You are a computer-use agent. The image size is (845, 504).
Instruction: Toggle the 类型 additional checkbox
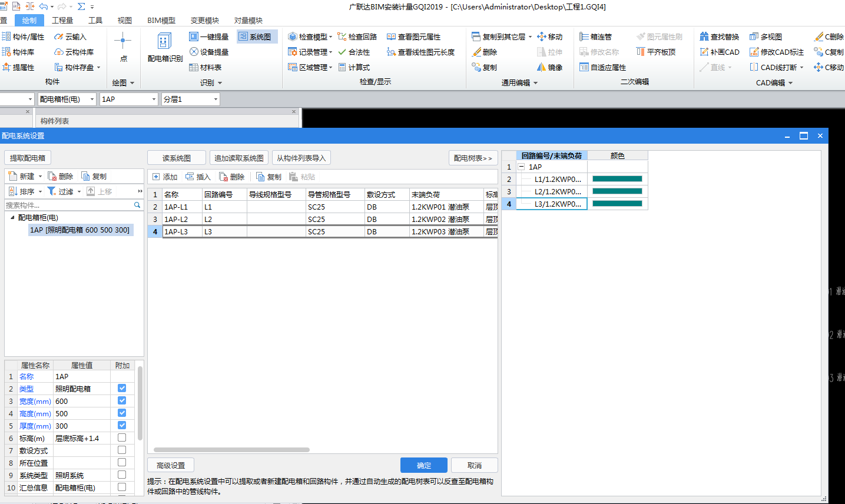point(122,388)
